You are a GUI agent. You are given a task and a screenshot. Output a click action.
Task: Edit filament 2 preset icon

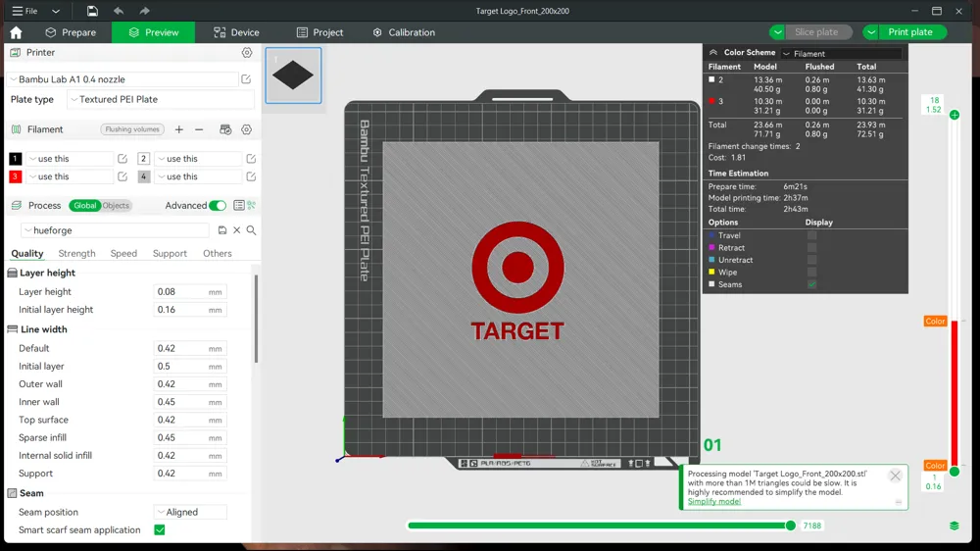pos(251,159)
